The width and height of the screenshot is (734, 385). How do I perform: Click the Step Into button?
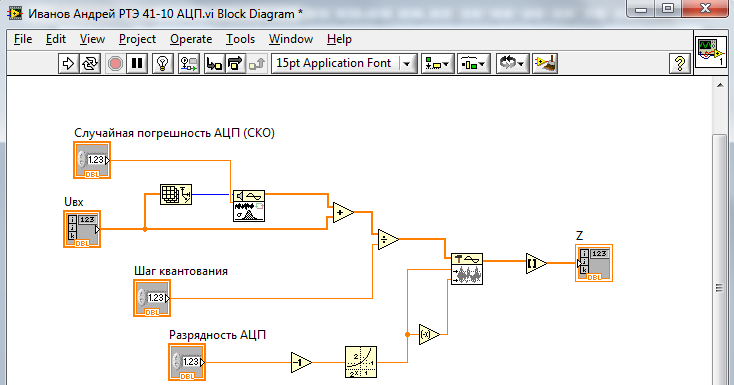pyautogui.click(x=214, y=63)
